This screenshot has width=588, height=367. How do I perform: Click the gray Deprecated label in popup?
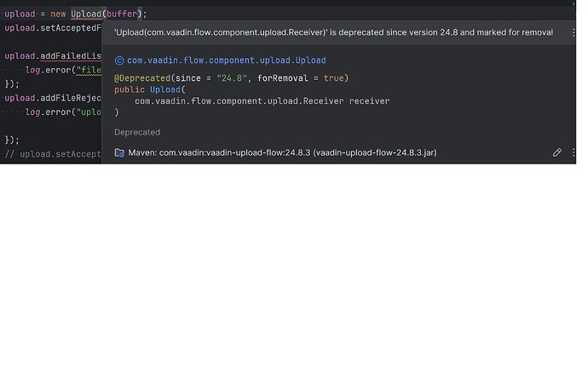tap(137, 132)
